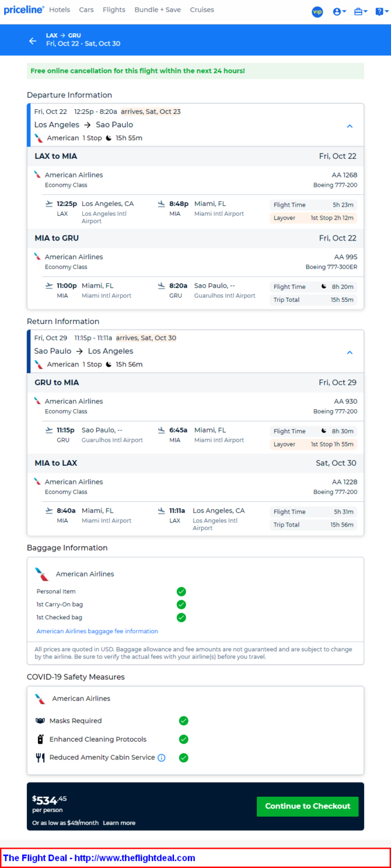Image resolution: width=391 pixels, height=868 pixels.
Task: Collapse the return flight details chevron
Action: [x=350, y=353]
